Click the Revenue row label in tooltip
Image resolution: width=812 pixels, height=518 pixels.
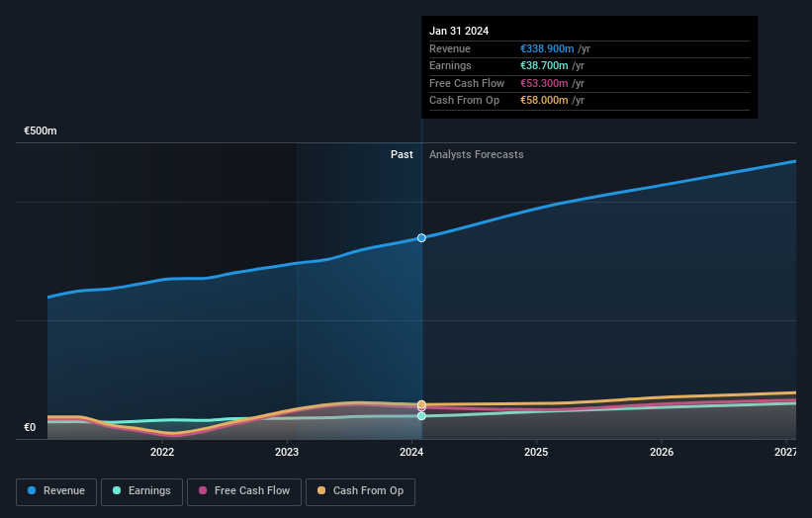click(x=450, y=48)
